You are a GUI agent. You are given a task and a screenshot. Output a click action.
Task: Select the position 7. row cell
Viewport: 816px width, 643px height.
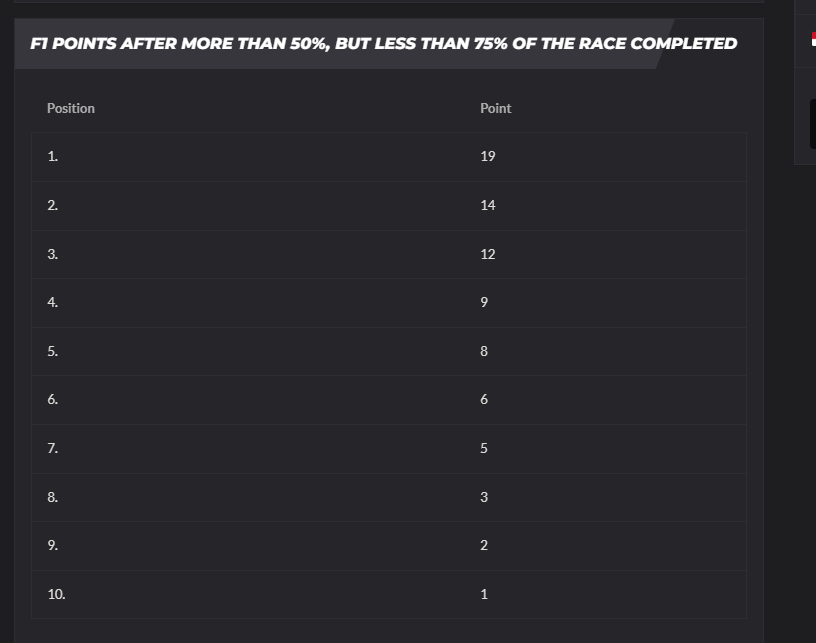[53, 448]
